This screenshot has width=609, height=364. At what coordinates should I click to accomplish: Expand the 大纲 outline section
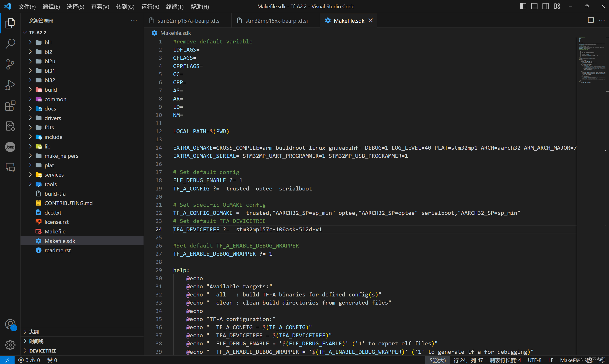click(x=82, y=332)
